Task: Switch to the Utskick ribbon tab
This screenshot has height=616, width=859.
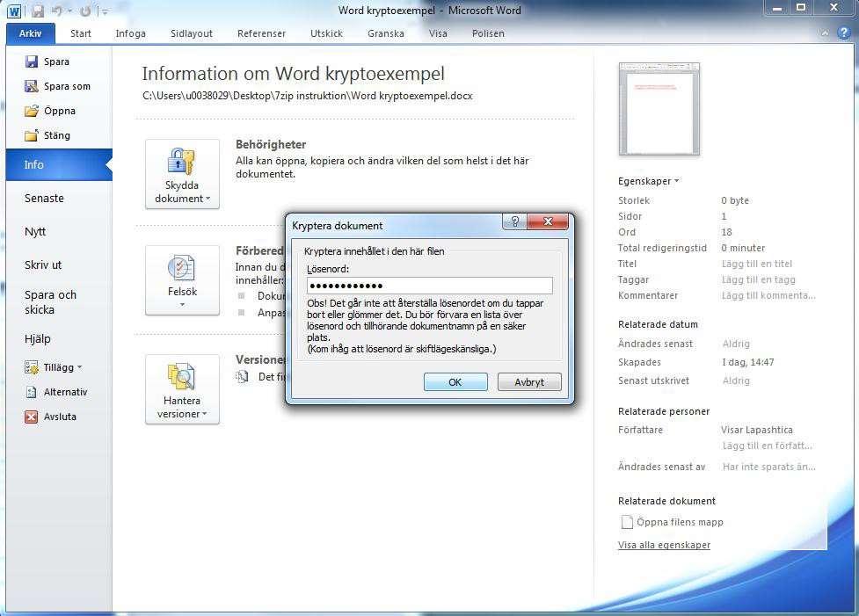Action: (326, 33)
